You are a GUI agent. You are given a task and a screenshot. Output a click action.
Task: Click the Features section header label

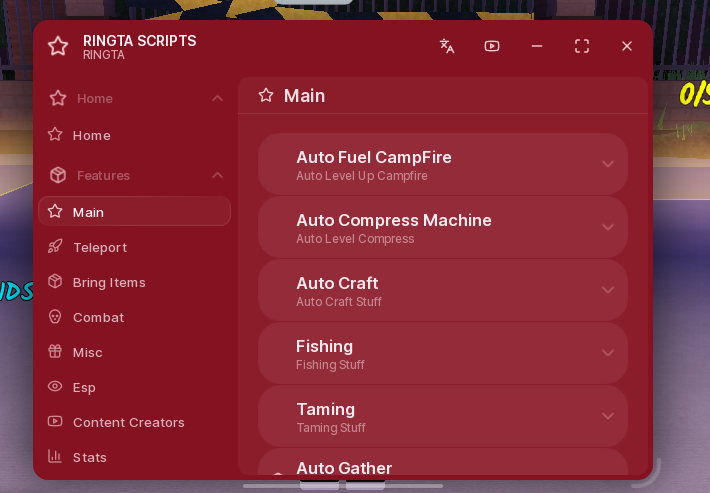[103, 175]
